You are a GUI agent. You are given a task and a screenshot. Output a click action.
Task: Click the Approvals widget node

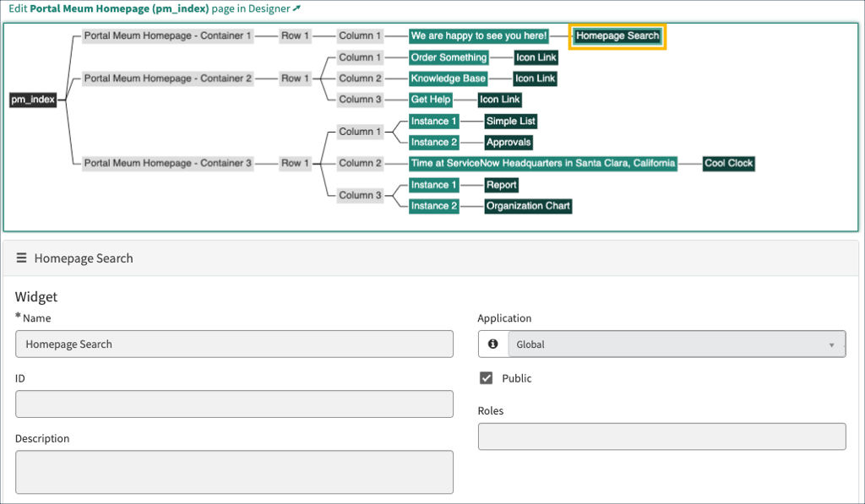(x=508, y=142)
